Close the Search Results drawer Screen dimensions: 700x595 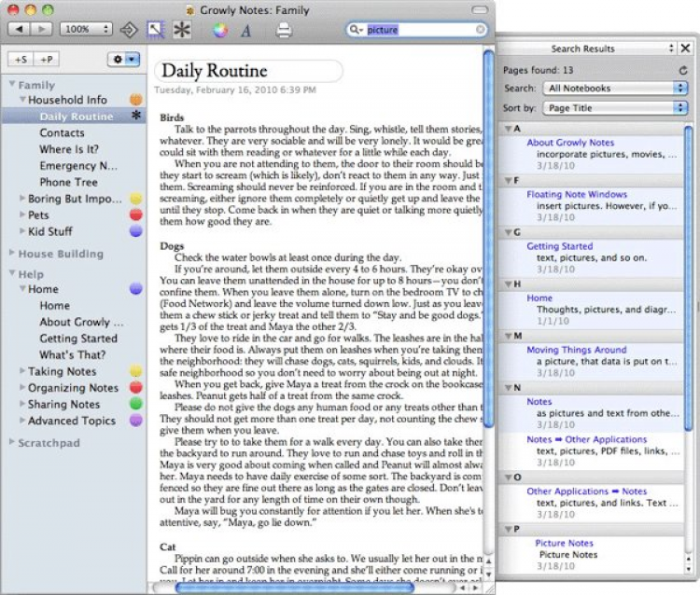click(685, 48)
